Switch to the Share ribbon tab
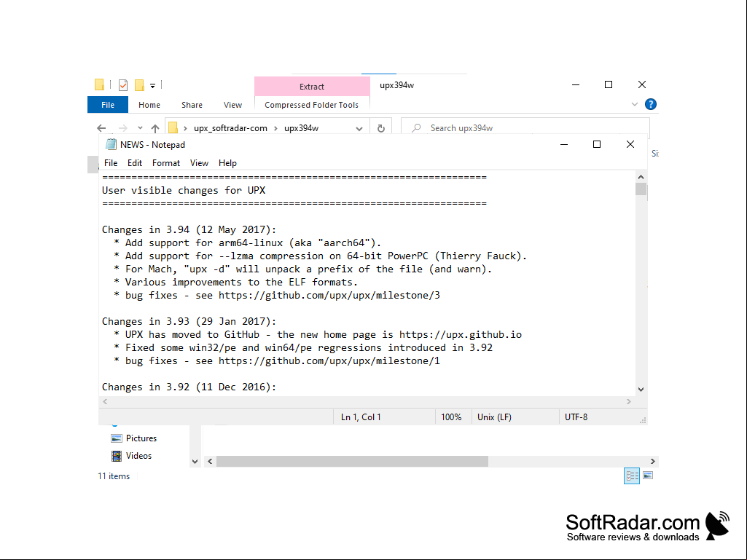This screenshot has height=560, width=747. coord(192,105)
